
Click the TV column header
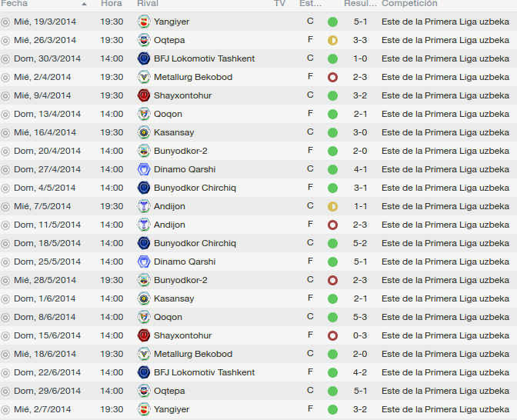pos(279,4)
